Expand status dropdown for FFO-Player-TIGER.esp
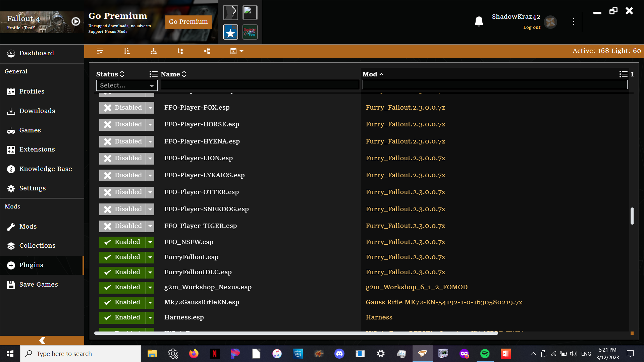This screenshot has width=644, height=362. coord(150,226)
